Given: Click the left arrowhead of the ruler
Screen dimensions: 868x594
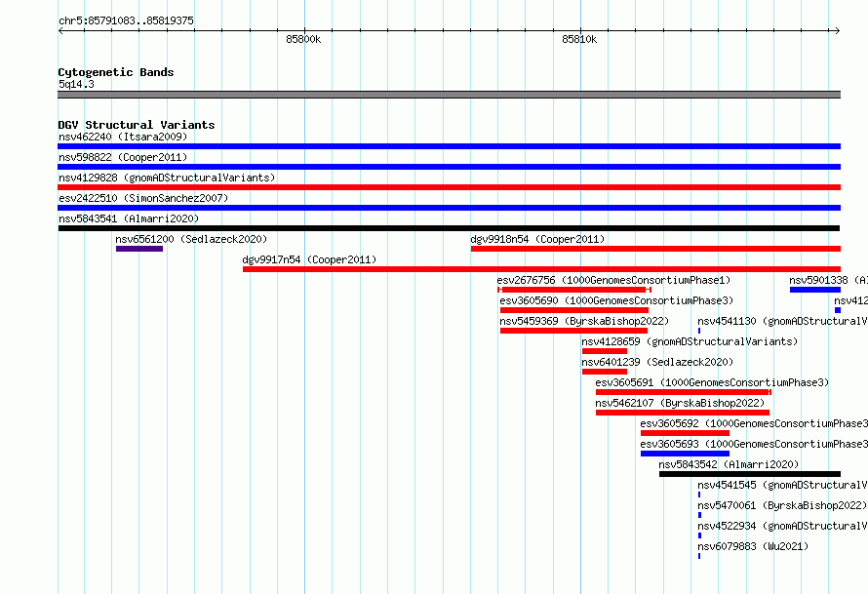Looking at the screenshot, I should point(60,30).
